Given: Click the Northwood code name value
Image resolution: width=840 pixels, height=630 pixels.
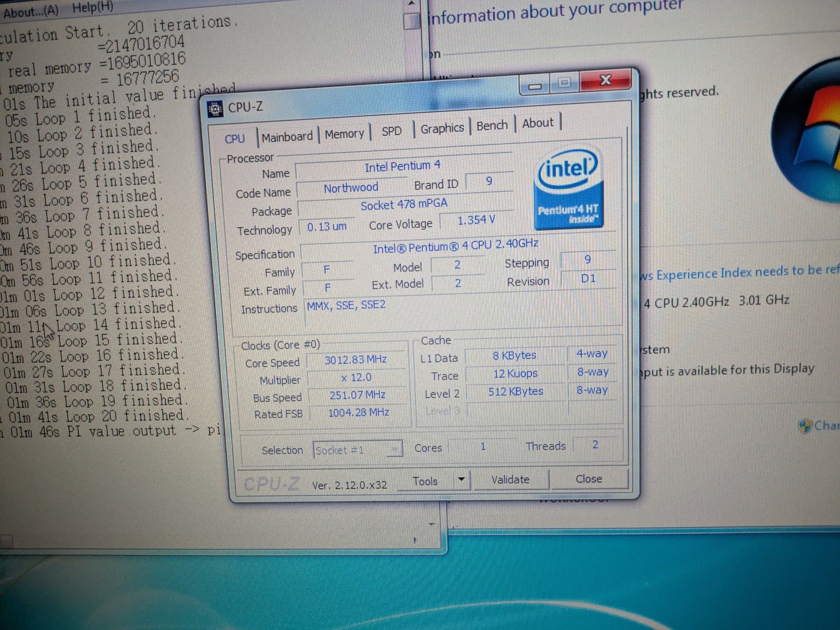Looking at the screenshot, I should (x=351, y=188).
